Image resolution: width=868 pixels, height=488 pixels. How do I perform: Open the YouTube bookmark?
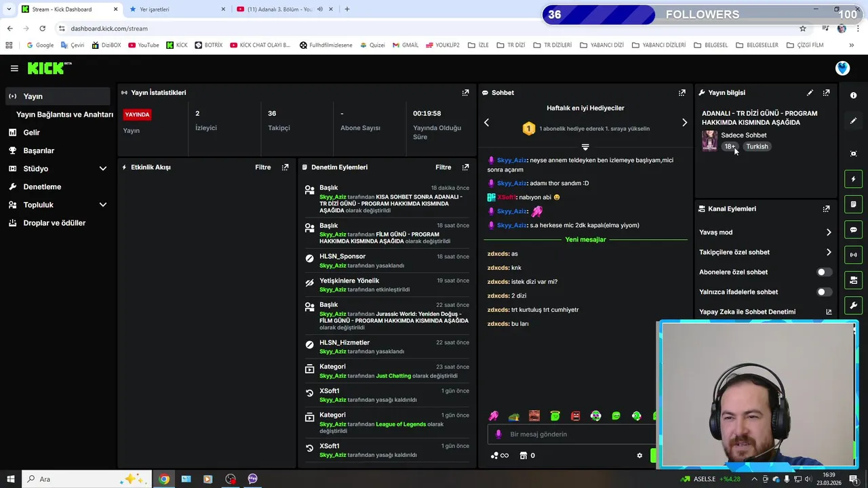(x=143, y=45)
